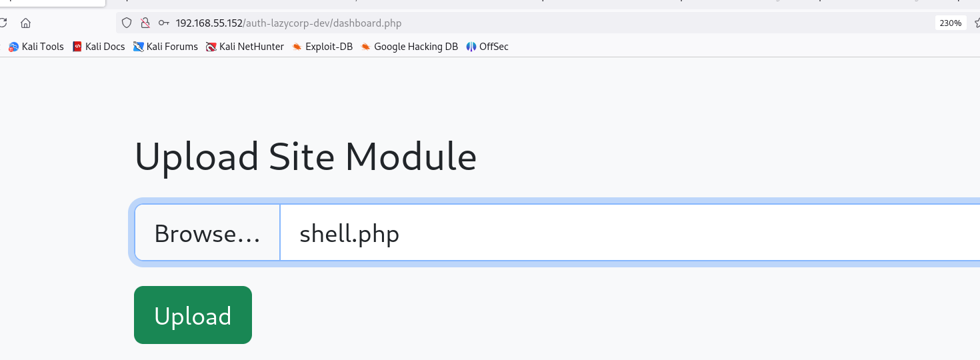The width and height of the screenshot is (980, 360).
Task: Click the Browse... file chooser button
Action: (x=207, y=233)
